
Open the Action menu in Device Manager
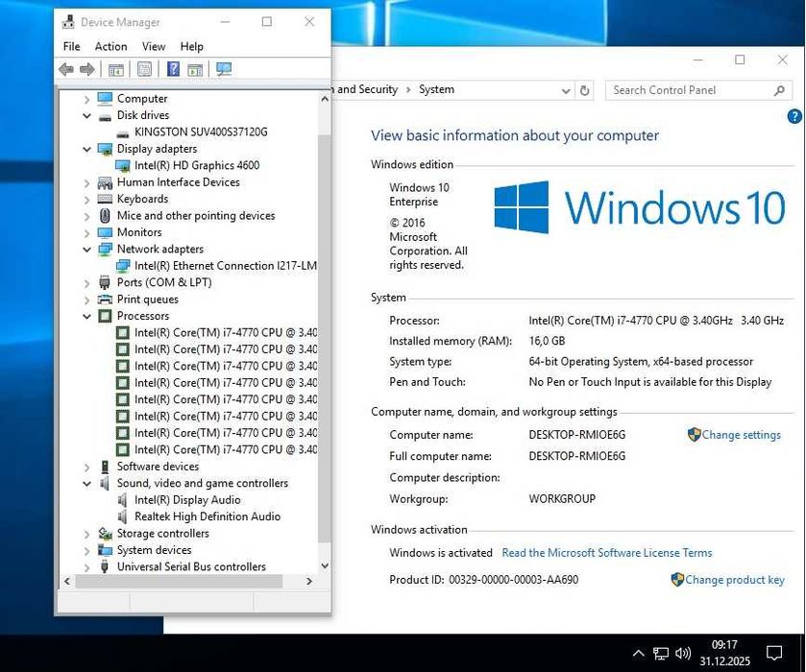(110, 46)
